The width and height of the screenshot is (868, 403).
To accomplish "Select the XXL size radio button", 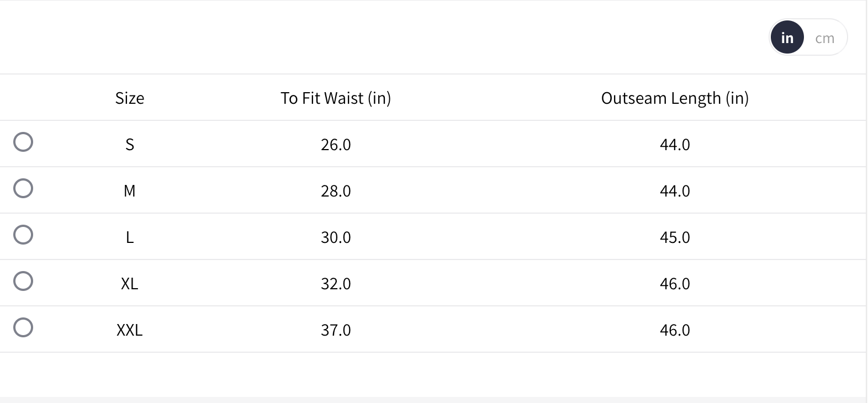I will pos(23,327).
